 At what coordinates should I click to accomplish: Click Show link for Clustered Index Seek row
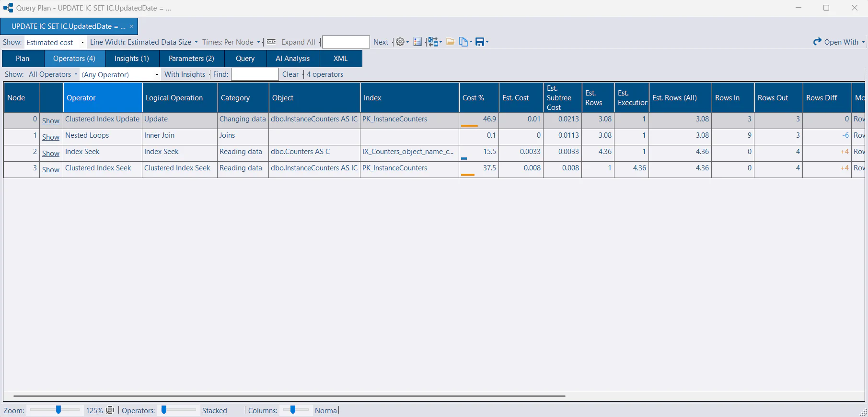point(51,170)
